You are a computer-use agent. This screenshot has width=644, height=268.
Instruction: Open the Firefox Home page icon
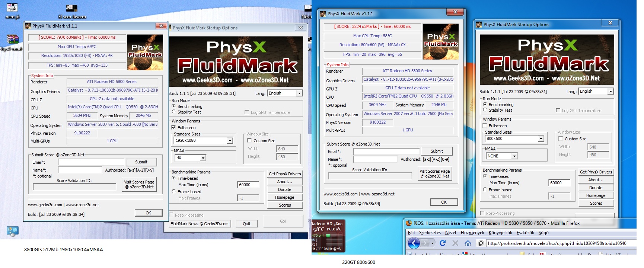click(468, 243)
